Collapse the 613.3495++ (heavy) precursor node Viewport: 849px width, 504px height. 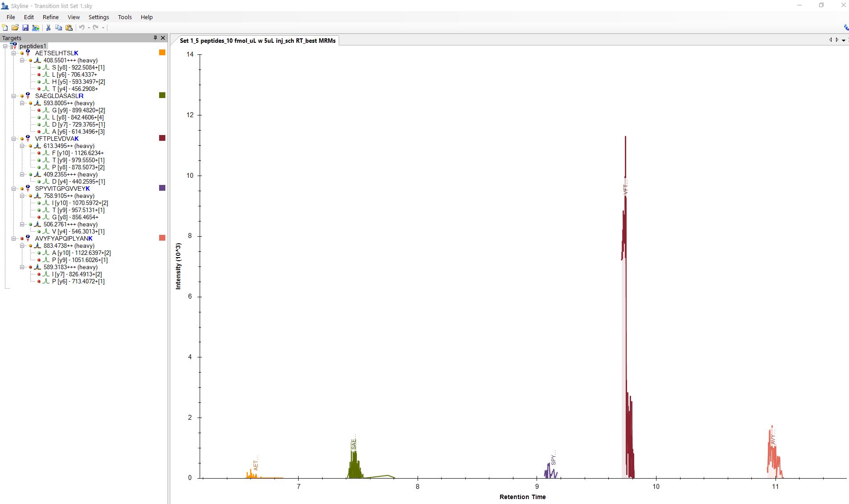point(22,146)
